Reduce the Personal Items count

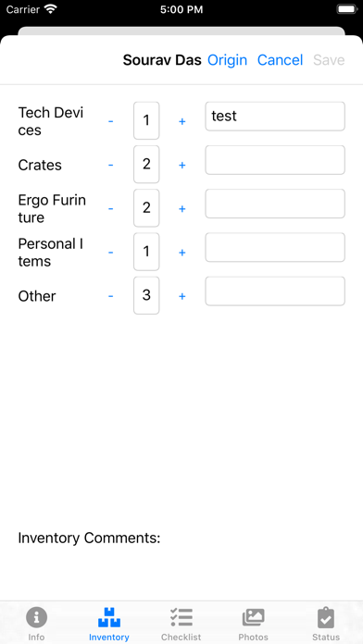110,253
